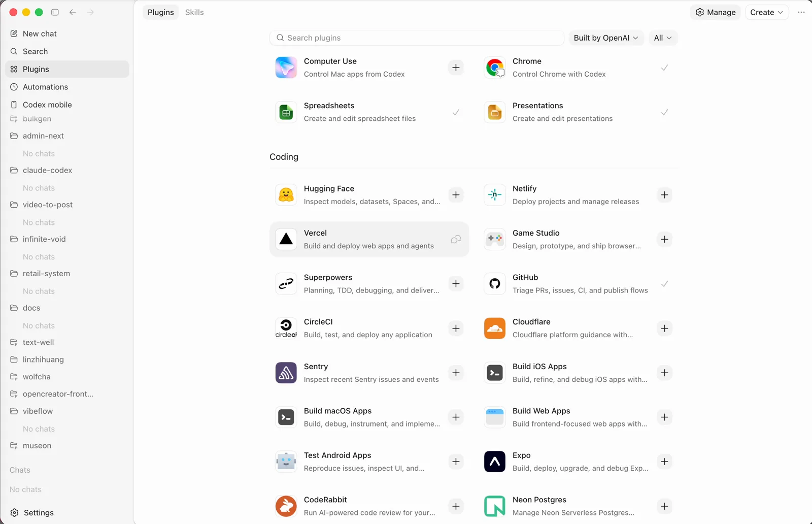Image resolution: width=812 pixels, height=524 pixels.
Task: Click the GitHub octocat logo
Action: tap(495, 284)
